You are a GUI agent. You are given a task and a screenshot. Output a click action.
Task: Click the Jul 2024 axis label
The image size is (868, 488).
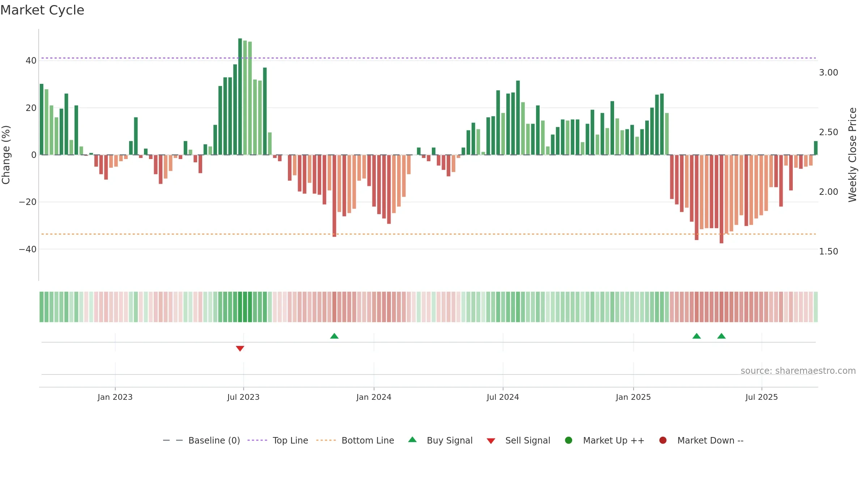tap(503, 397)
